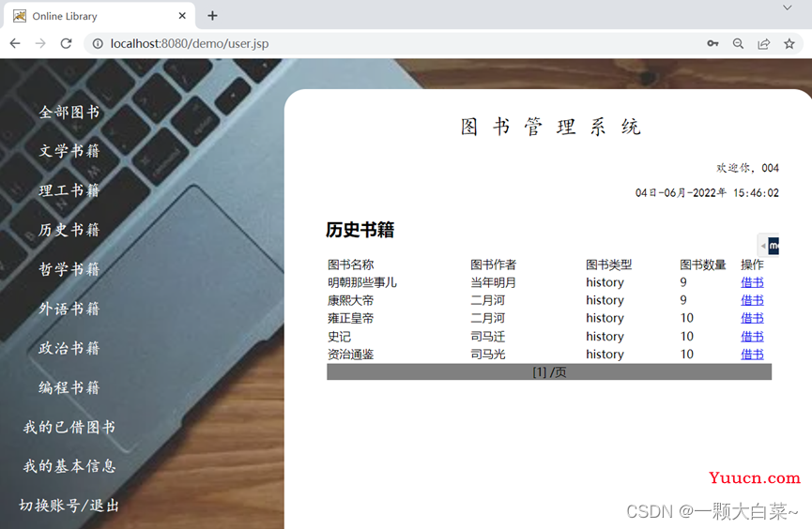Viewport: 812px width, 529px height.
Task: Share this page icon
Action: [x=764, y=44]
